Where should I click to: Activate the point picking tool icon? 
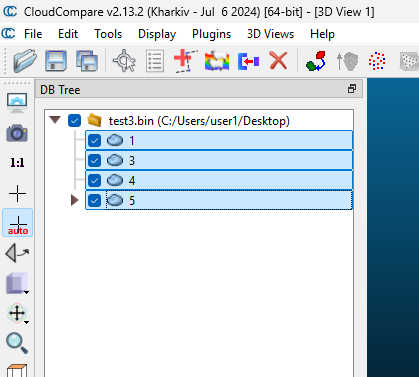124,61
